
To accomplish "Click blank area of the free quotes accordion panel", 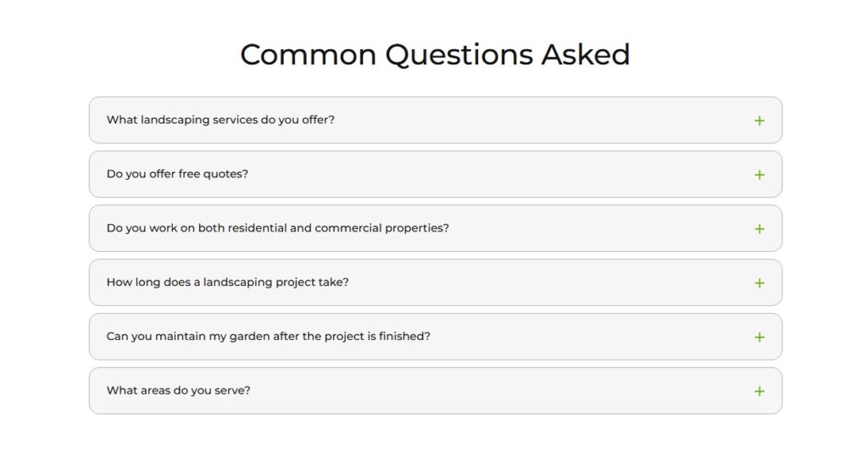I will point(498,175).
